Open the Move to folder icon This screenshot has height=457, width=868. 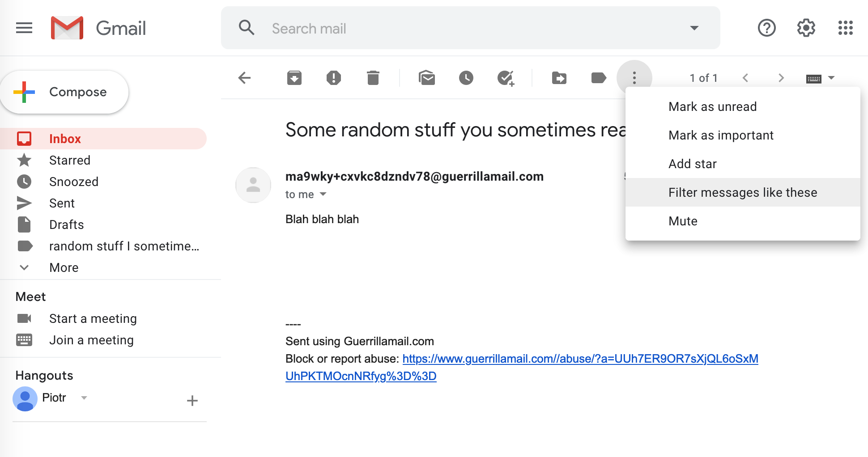point(559,78)
